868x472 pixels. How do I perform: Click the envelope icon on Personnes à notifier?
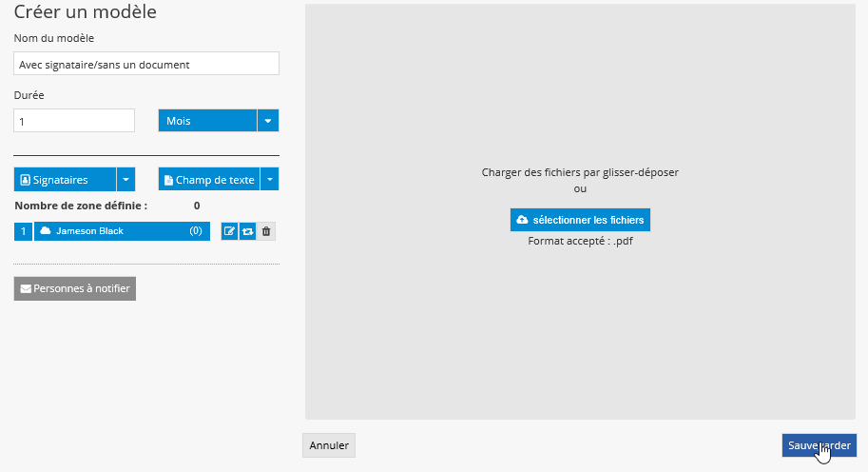tap(26, 288)
